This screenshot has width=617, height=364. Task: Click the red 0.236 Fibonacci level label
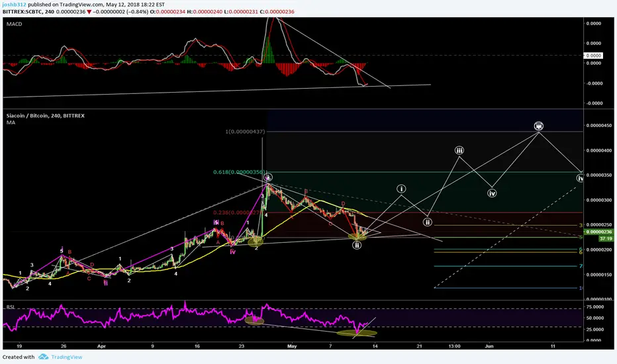coord(236,212)
